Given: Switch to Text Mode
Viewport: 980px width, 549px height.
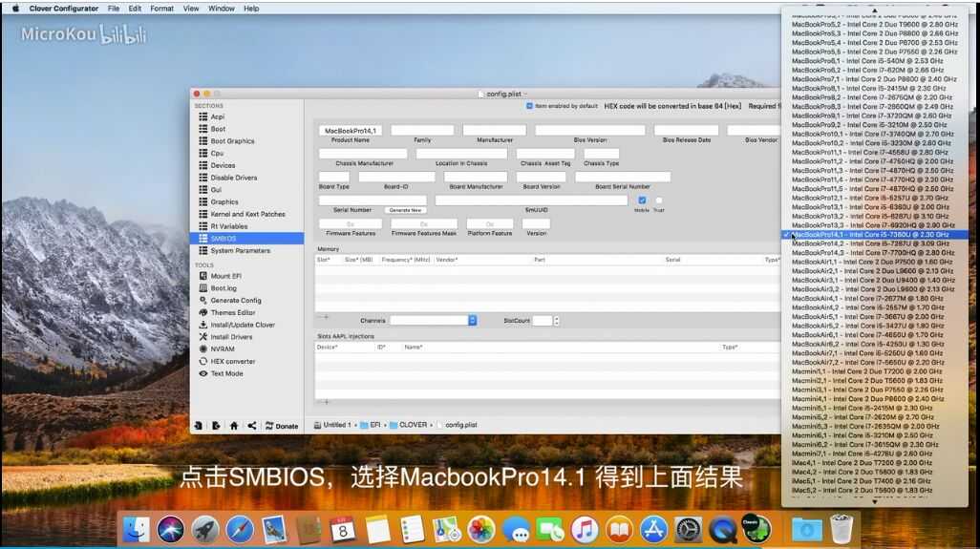Looking at the screenshot, I should click(x=226, y=373).
